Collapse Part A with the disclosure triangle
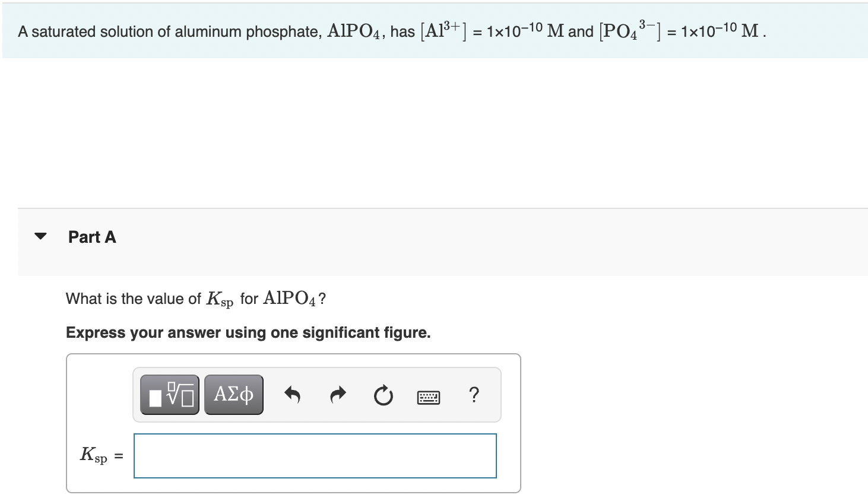This screenshot has height=501, width=868. point(39,236)
